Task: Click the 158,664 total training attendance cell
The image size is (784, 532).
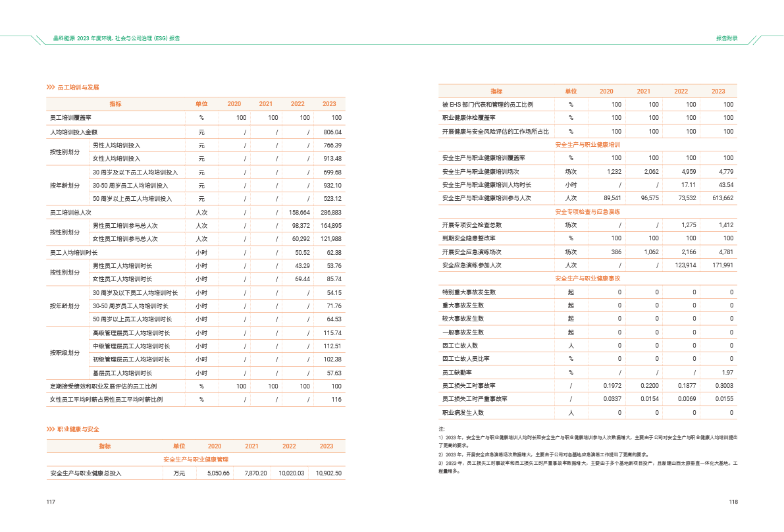Action: [x=300, y=213]
